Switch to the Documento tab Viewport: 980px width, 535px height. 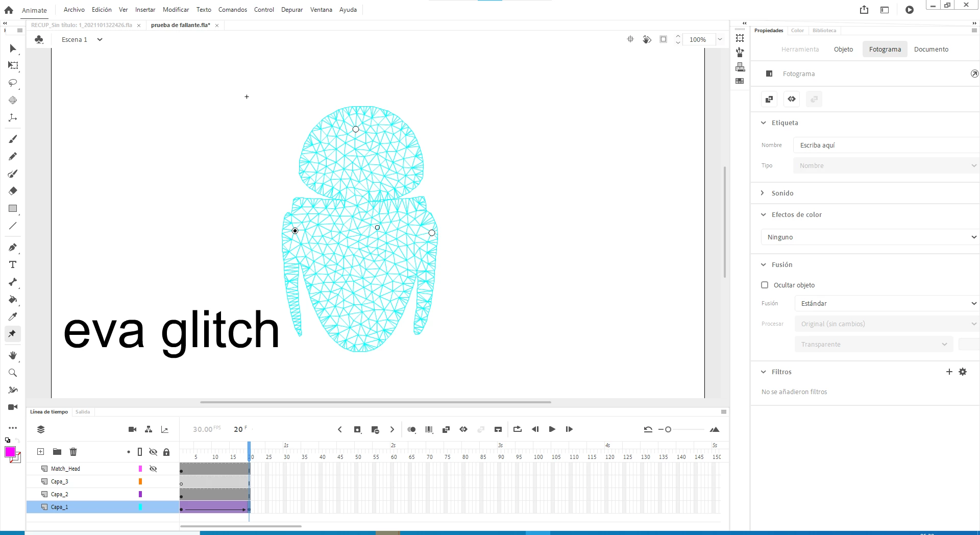pos(931,49)
